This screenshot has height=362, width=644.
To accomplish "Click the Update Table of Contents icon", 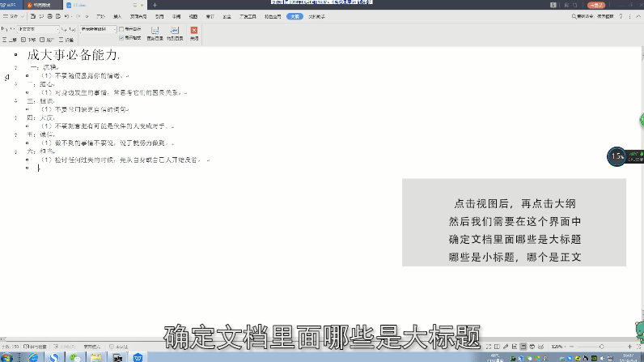I will tap(155, 32).
